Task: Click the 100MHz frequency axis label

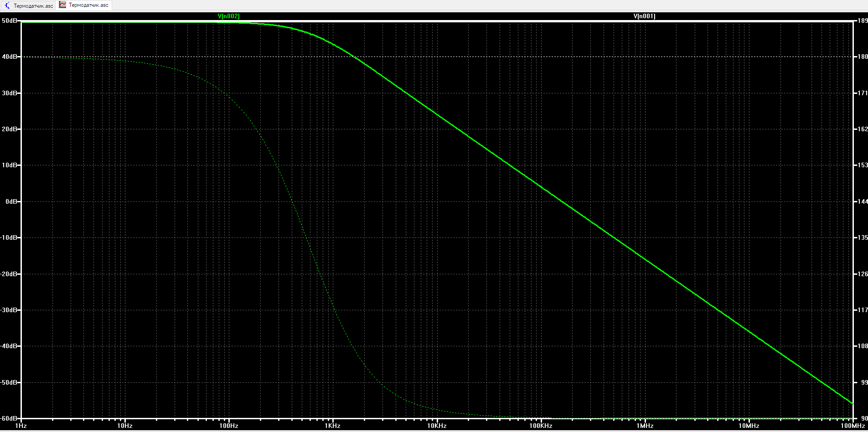Action: pos(853,426)
